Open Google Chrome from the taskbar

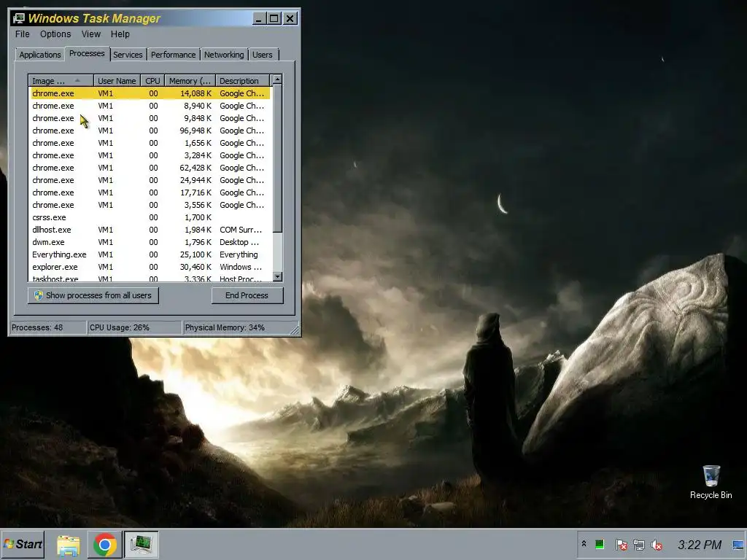pyautogui.click(x=105, y=544)
